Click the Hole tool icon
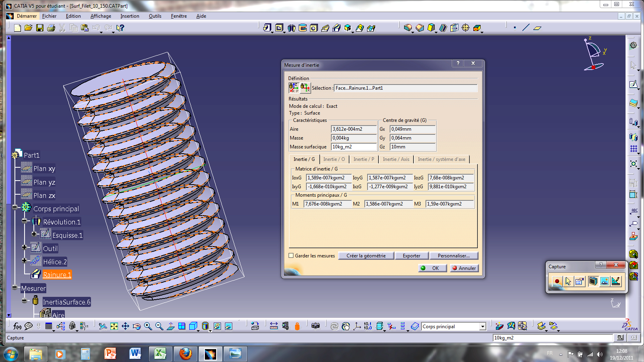This screenshot has height=362, width=644. click(314, 28)
